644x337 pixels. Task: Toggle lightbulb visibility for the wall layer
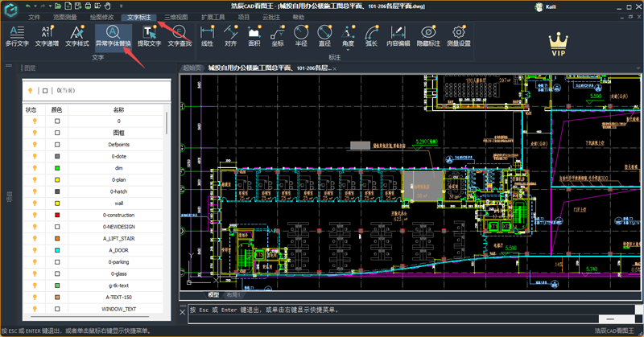(34, 203)
